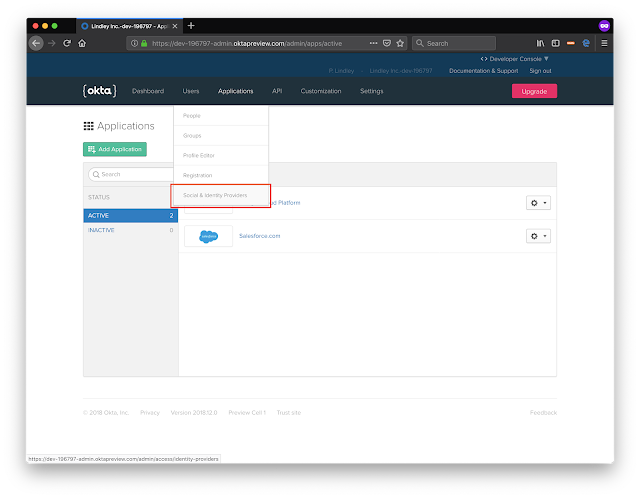Select Groups from the Users dropdown
The height and width of the screenshot is (498, 640).
(221, 136)
